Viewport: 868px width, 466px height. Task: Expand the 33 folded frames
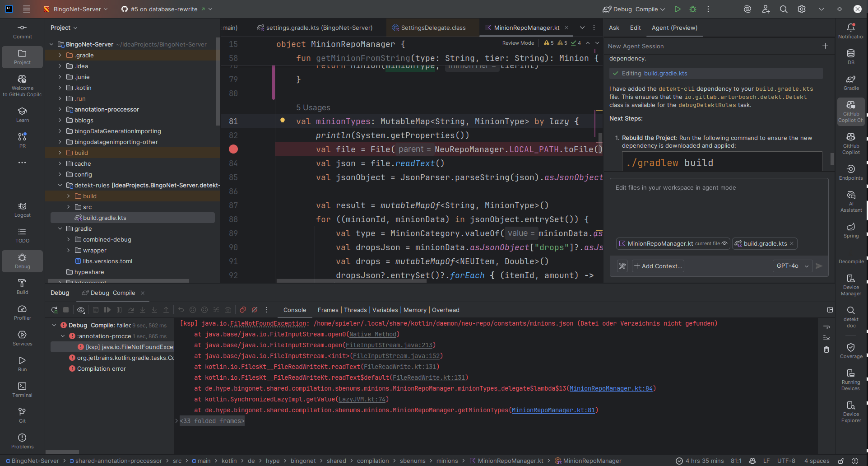point(212,421)
